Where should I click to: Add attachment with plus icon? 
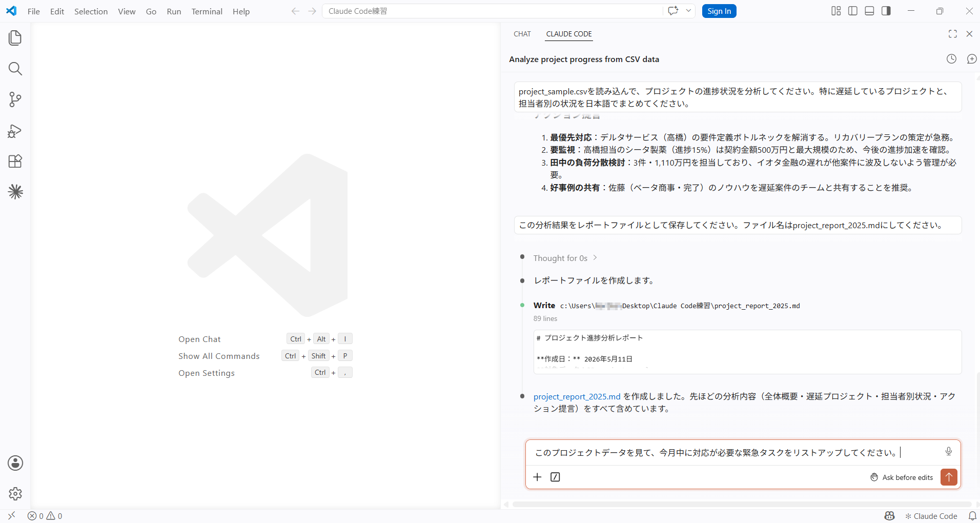pyautogui.click(x=537, y=477)
